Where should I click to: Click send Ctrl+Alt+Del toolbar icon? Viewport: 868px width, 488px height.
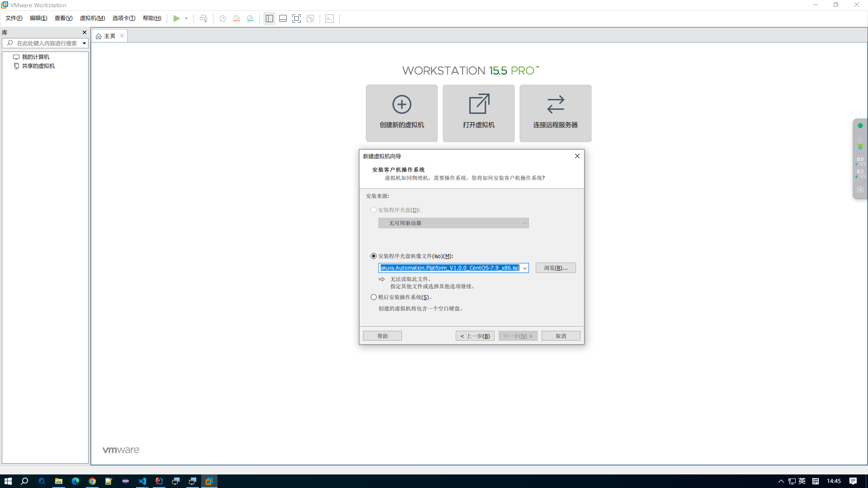pyautogui.click(x=203, y=19)
